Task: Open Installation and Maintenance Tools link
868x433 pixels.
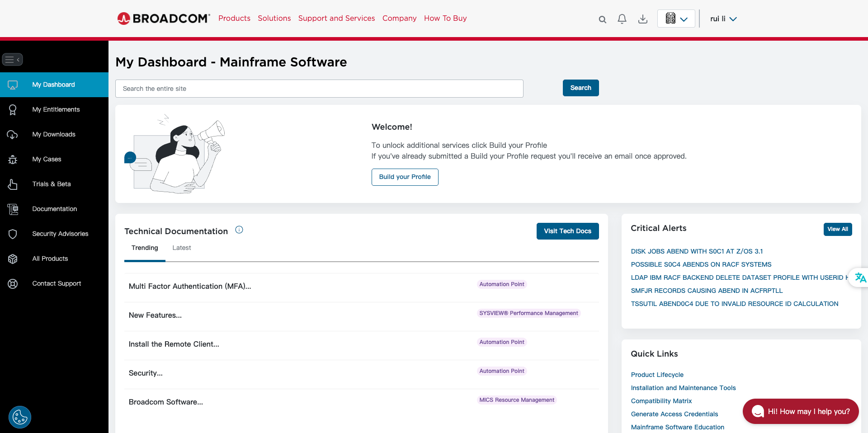Action: [x=684, y=388]
